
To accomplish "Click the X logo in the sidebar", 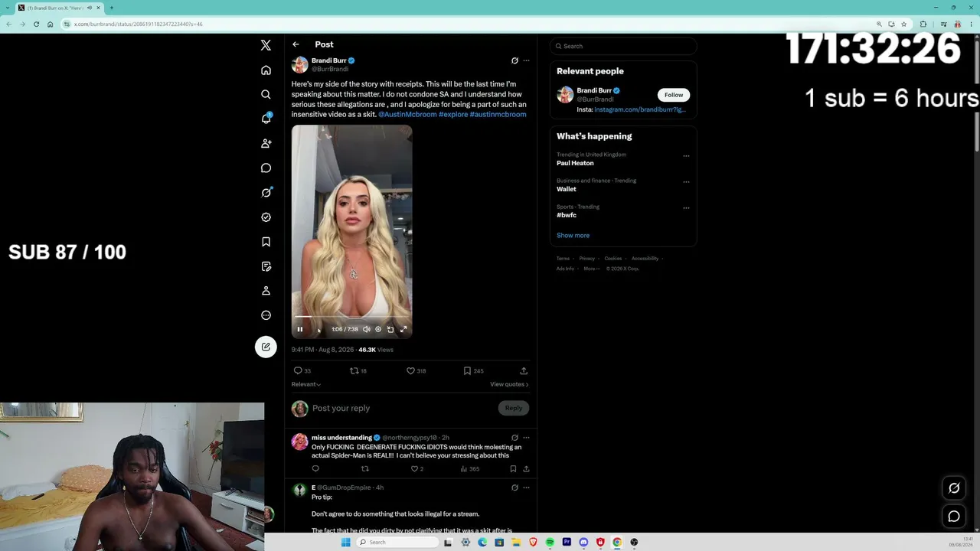I will coord(266,45).
